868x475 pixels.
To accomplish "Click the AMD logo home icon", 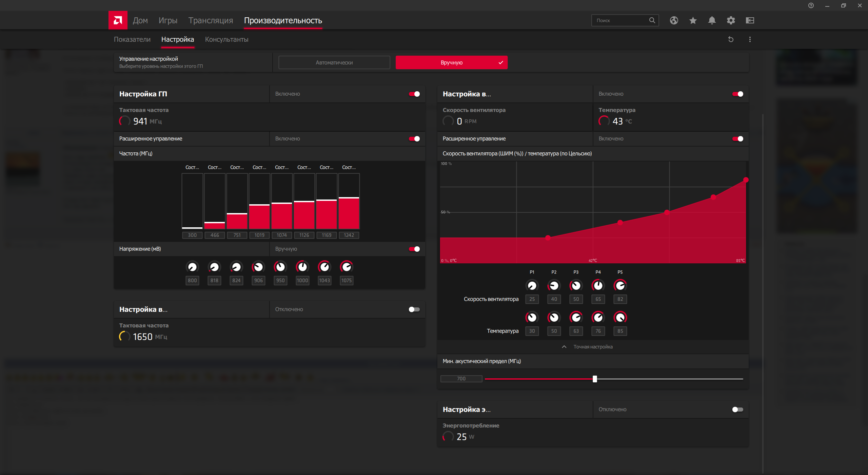I will coord(118,20).
